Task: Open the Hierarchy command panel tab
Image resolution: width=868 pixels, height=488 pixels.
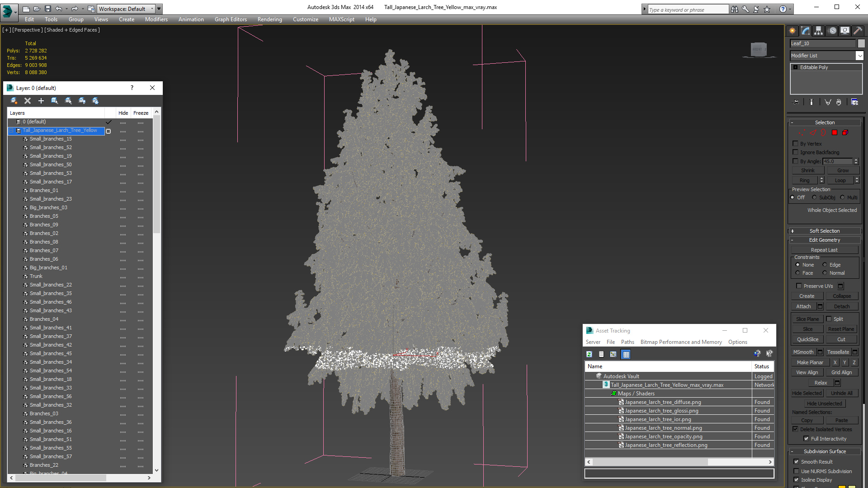Action: 818,31
